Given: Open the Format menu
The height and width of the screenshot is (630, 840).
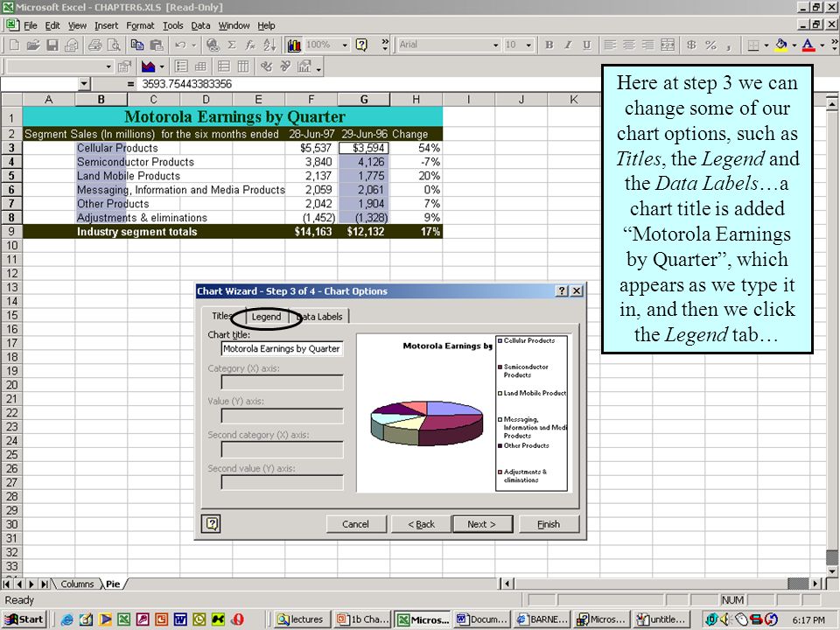Looking at the screenshot, I should pos(140,25).
